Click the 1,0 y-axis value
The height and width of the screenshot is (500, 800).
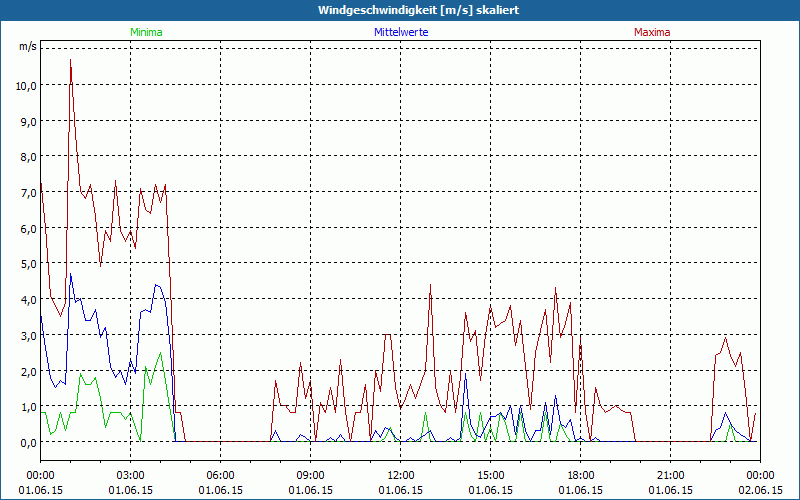tap(29, 407)
